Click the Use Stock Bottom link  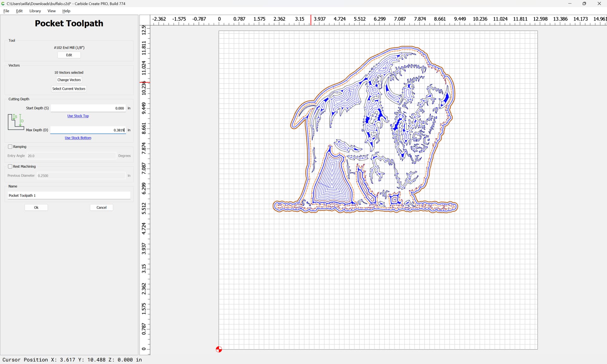[x=78, y=138]
